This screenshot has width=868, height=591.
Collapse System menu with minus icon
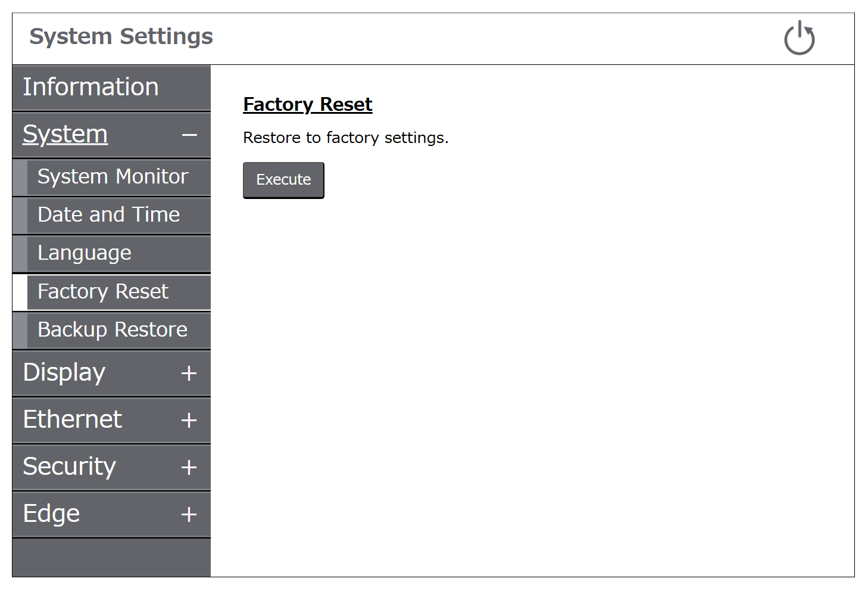click(189, 135)
